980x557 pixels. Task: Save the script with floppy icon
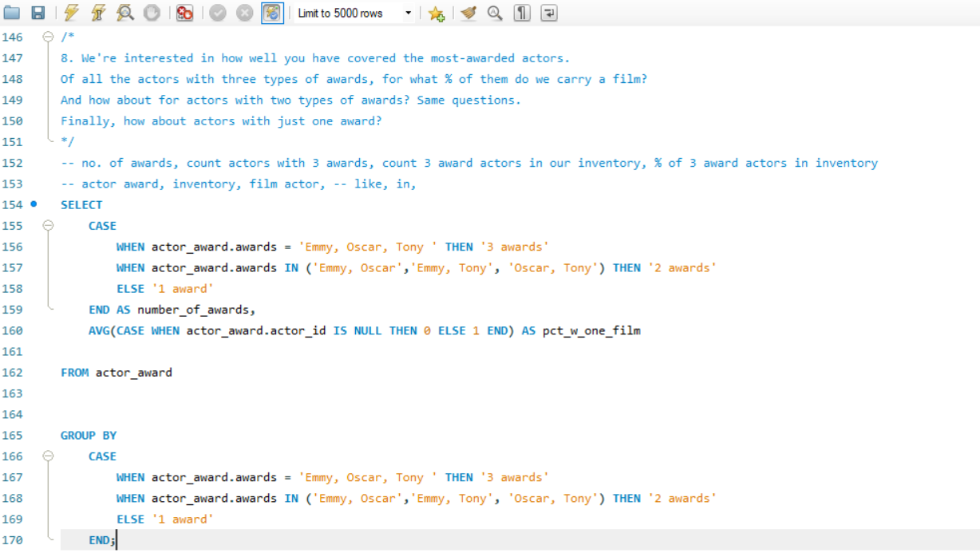(38, 13)
